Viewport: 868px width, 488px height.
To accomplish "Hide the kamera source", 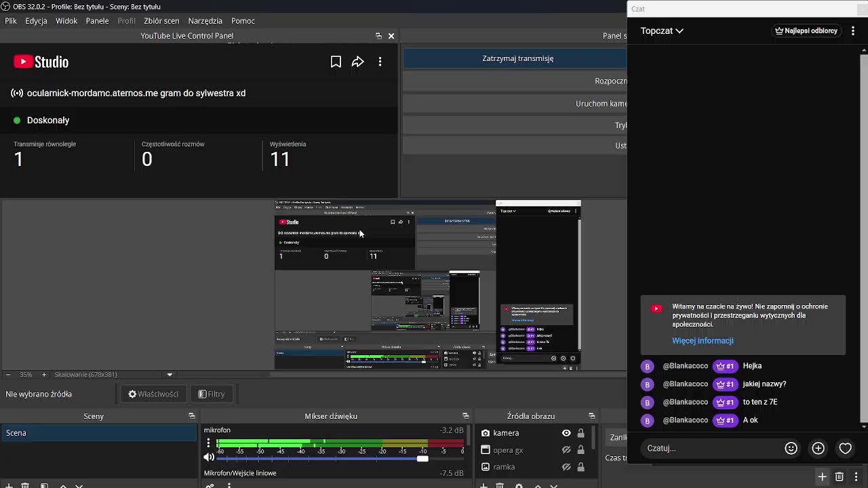I will (x=566, y=433).
